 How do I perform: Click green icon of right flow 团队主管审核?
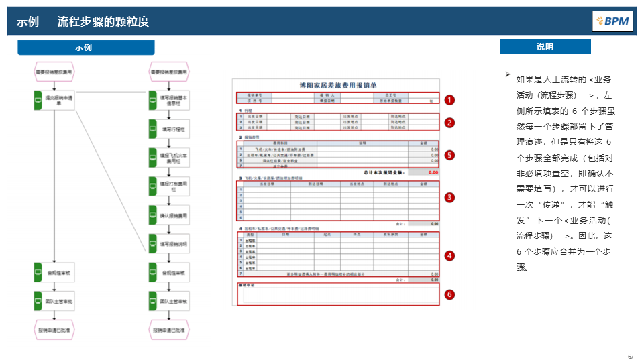pos(153,301)
